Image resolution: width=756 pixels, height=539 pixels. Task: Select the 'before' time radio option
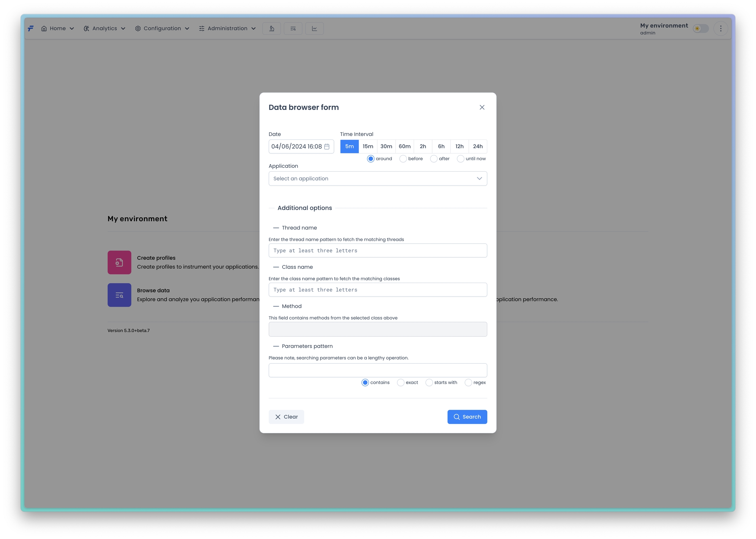click(x=403, y=159)
